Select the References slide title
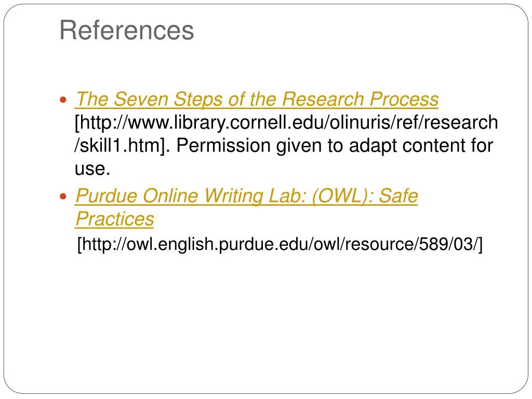The image size is (532, 399). coord(127,30)
